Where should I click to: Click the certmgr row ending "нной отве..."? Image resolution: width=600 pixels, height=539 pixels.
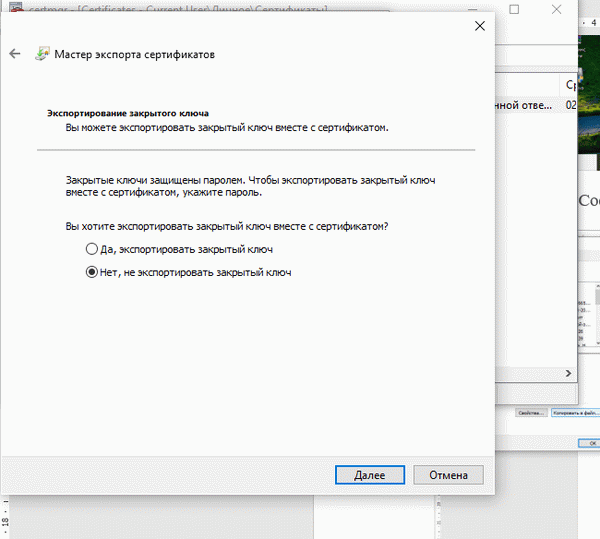click(536, 105)
